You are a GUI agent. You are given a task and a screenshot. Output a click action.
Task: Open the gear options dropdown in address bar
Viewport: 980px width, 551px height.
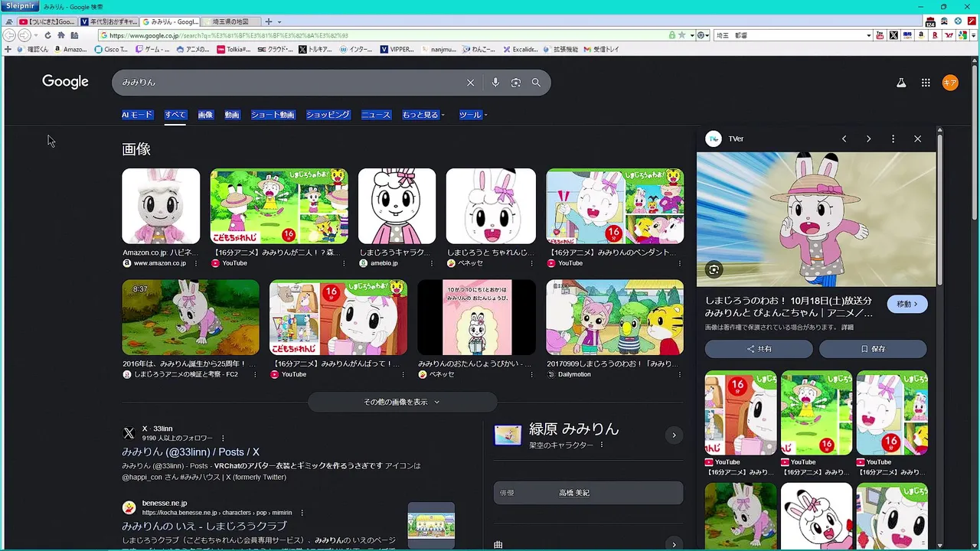click(x=704, y=35)
